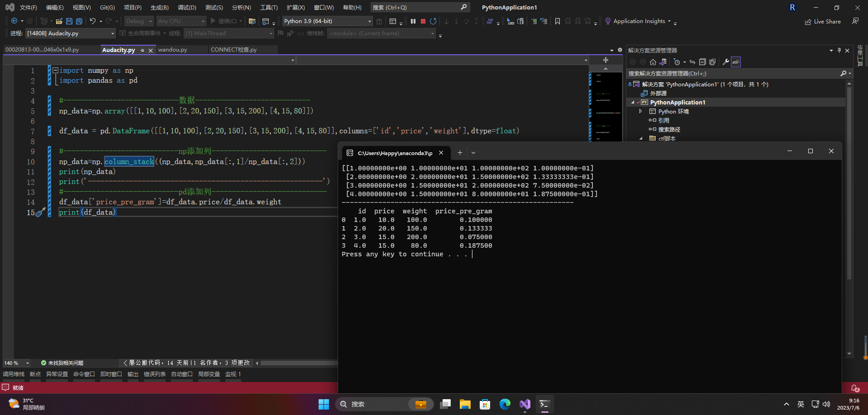Viewport: 868px width, 415px height.
Task: Toggle Preview Selected Items in Solution Explorer
Action: point(736,62)
